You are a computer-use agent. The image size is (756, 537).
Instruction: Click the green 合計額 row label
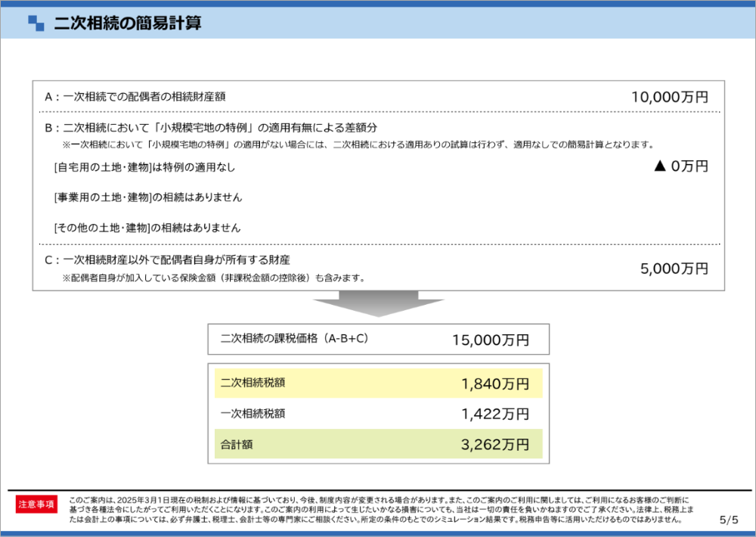coord(237,444)
